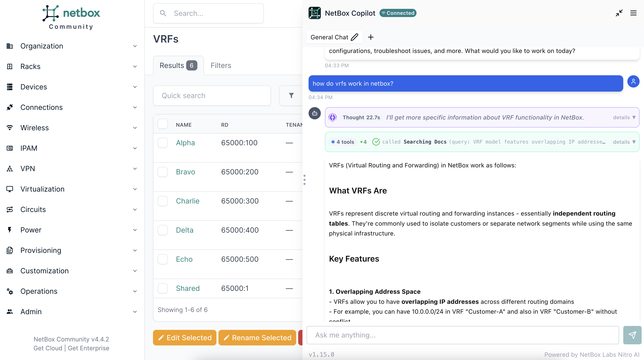Open the Copilot hamburger menu
This screenshot has height=360, width=644.
point(633,13)
